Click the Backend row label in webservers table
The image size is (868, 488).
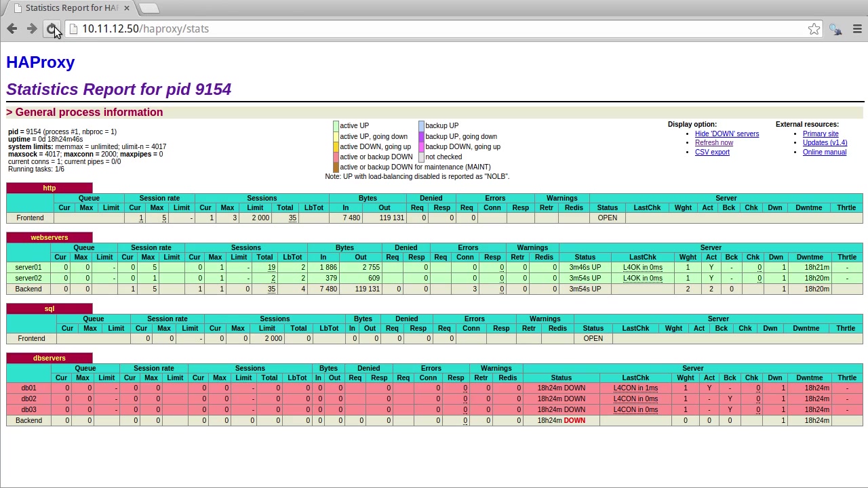coord(28,289)
